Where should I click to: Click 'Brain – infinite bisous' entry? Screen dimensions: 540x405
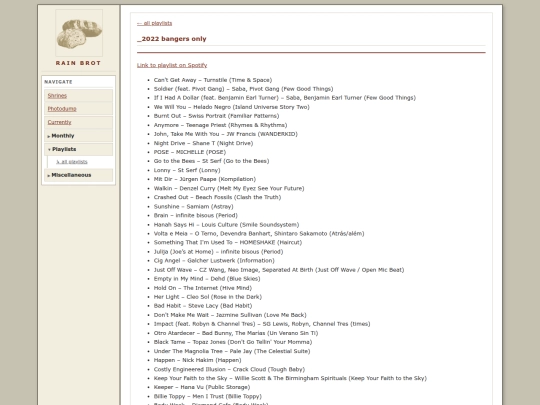[x=196, y=215]
